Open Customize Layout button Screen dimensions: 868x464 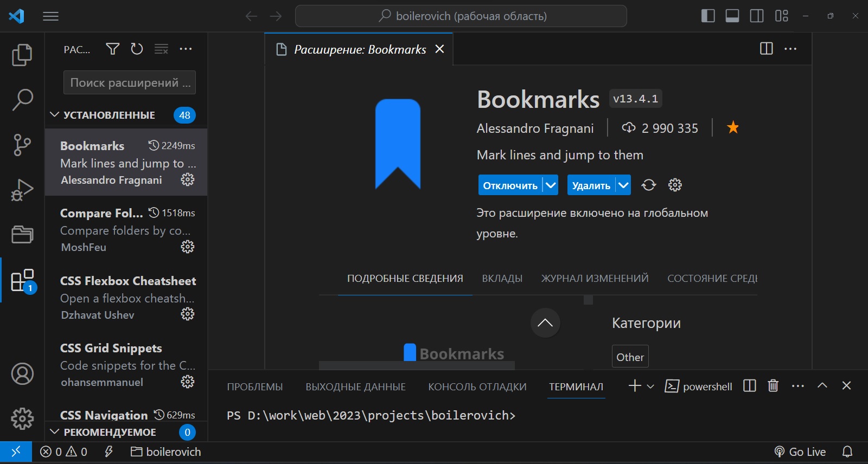(782, 16)
